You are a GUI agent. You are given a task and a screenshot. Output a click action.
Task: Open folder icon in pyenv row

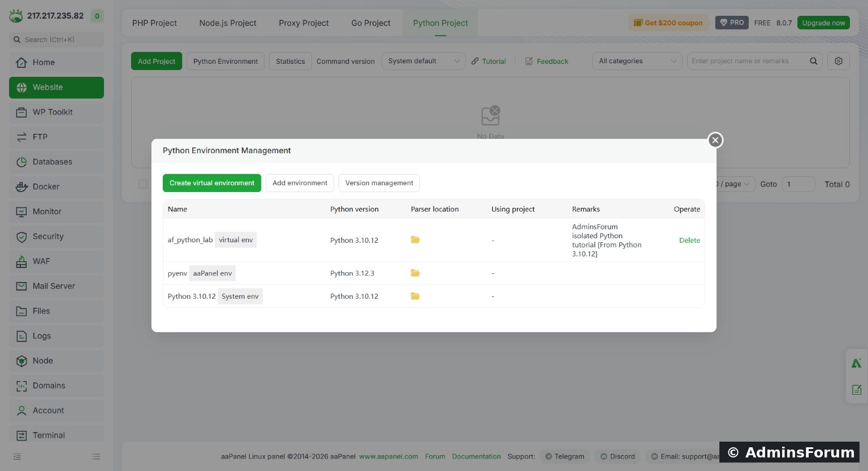click(415, 273)
